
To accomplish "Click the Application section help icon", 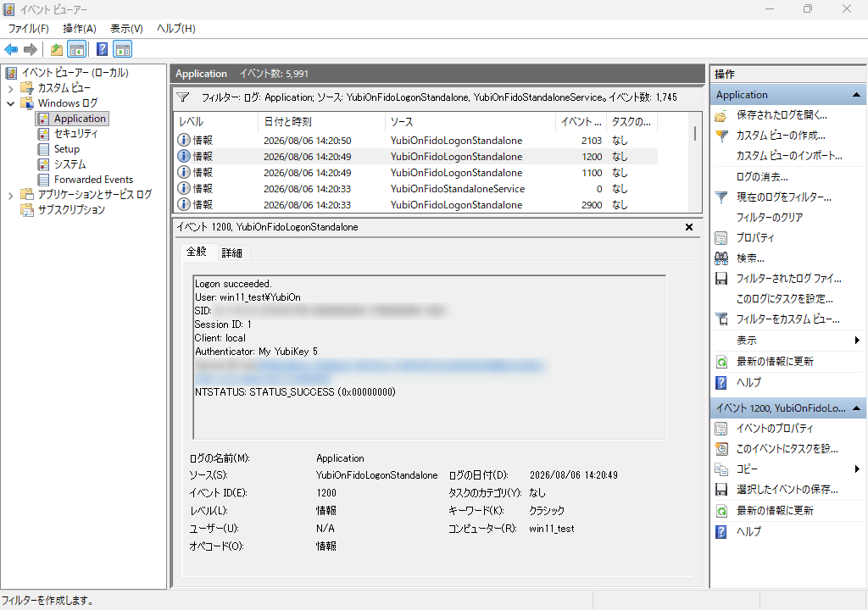I will tap(721, 382).
